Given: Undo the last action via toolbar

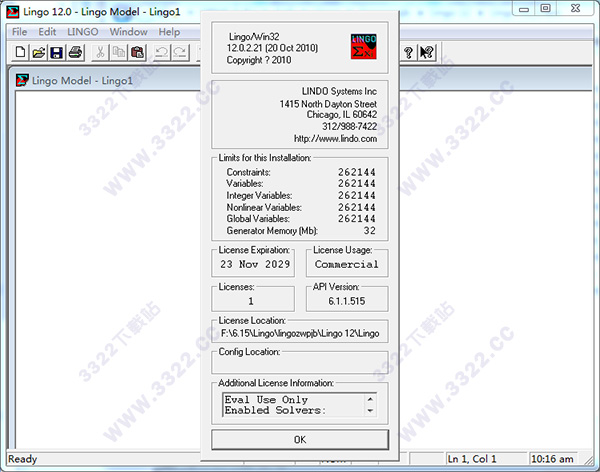Looking at the screenshot, I should [161, 52].
